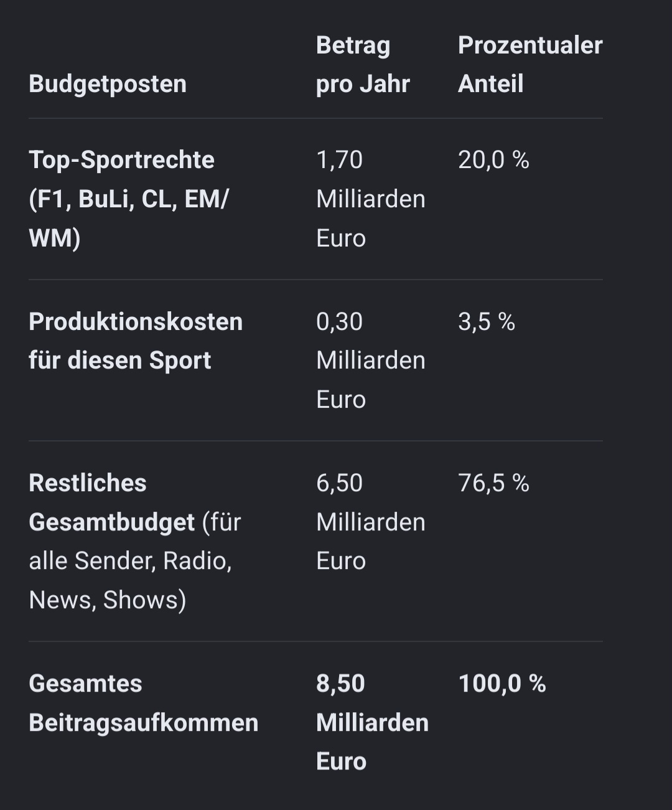The image size is (672, 810).
Task: Select the Prozentualer Anteil column header
Action: (x=530, y=65)
